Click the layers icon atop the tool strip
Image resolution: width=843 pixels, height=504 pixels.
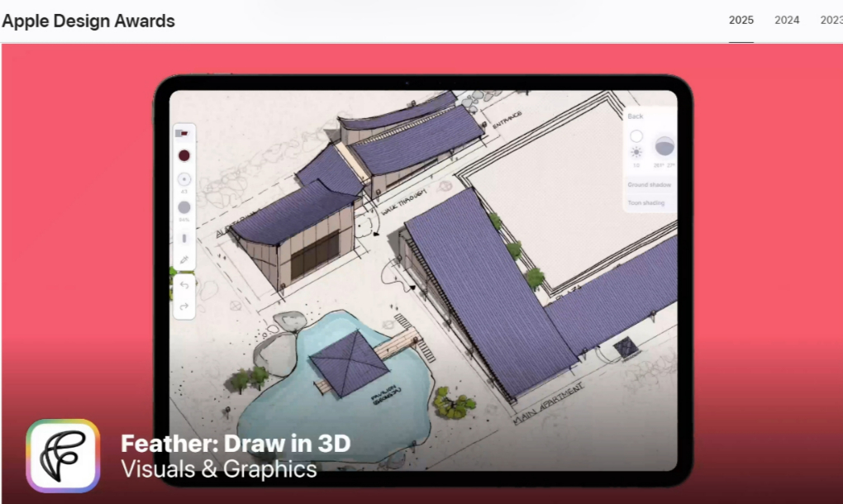point(183,133)
